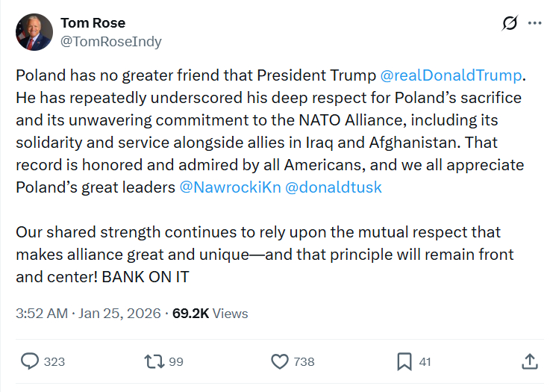View the 69.2K Views analytics
Viewport: 550px width, 392px height.
[210, 314]
